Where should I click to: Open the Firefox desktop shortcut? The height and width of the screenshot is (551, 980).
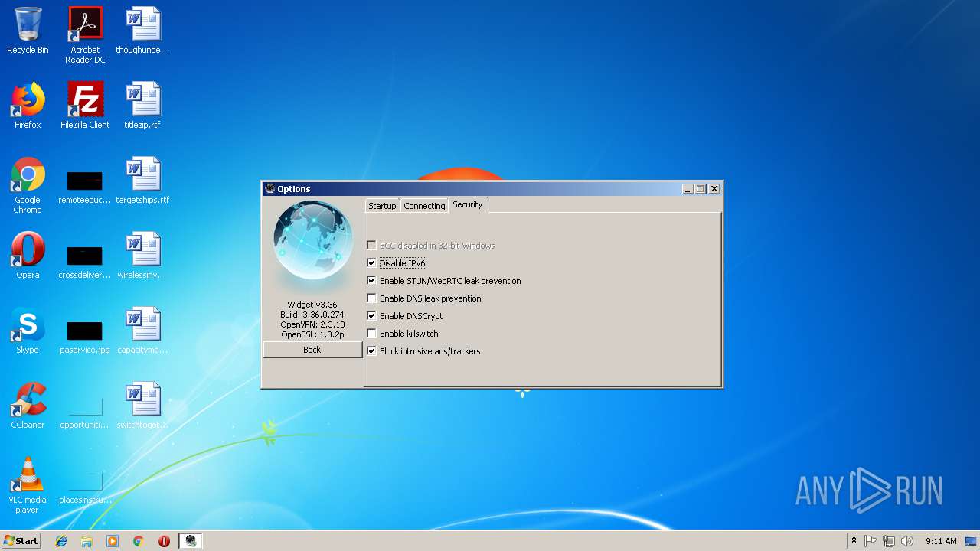(x=28, y=106)
